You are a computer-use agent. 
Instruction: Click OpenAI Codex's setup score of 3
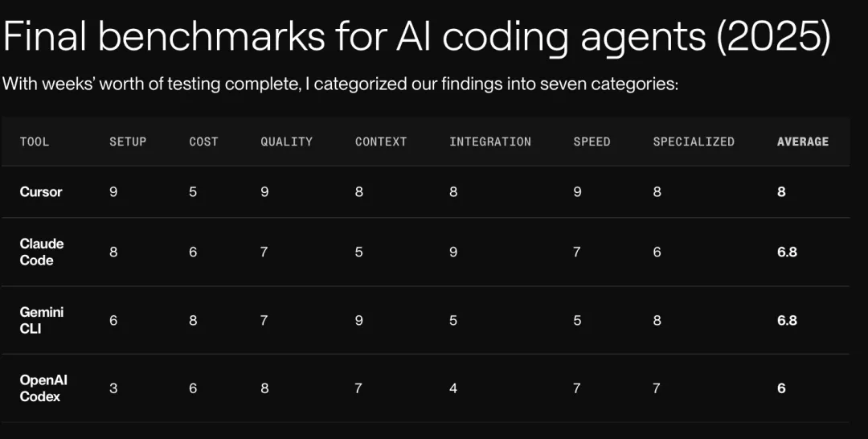point(113,388)
